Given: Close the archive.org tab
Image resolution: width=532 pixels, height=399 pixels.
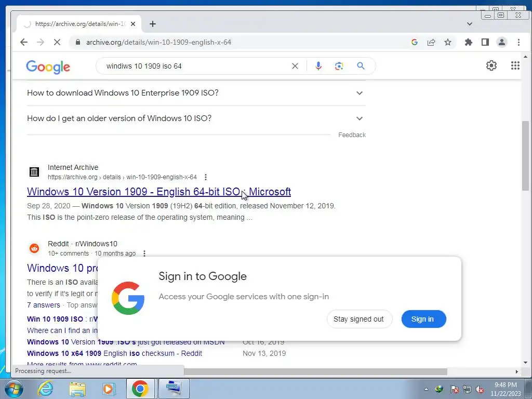Looking at the screenshot, I should coord(133,24).
